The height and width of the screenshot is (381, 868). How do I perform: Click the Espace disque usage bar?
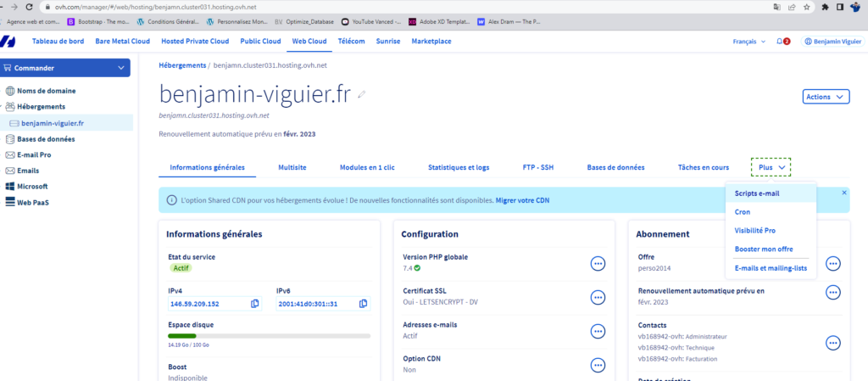pyautogui.click(x=268, y=336)
